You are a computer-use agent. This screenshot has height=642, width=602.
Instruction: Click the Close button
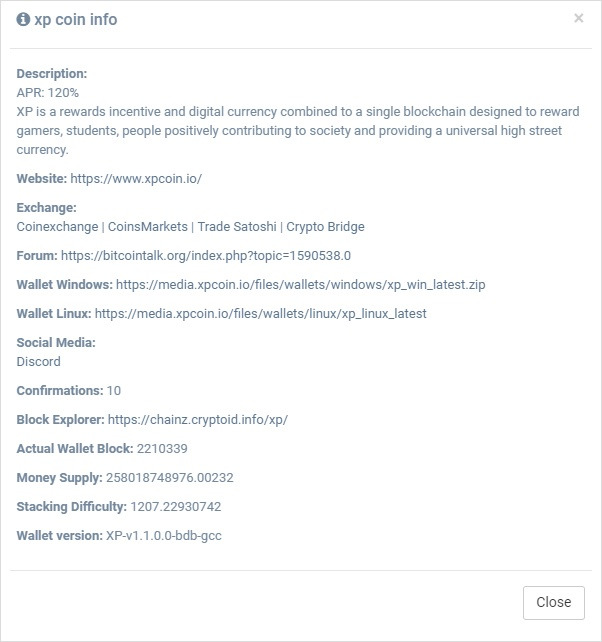click(x=554, y=603)
